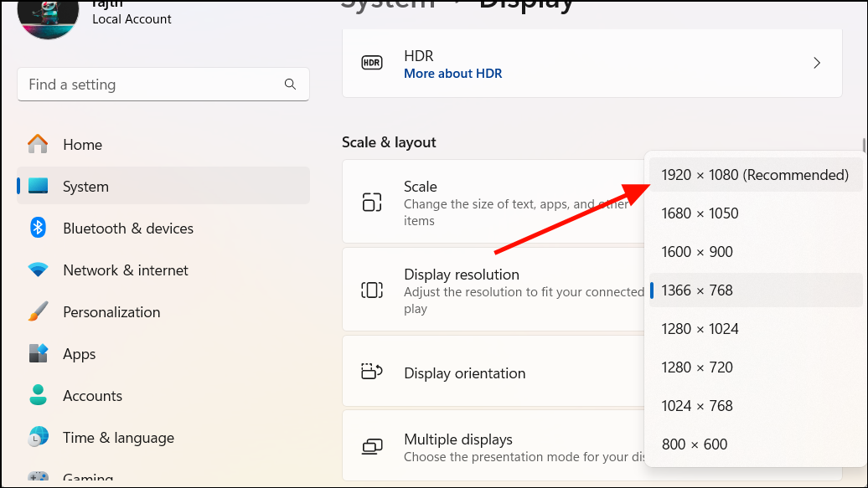
Task: Expand the HDR section chevron
Action: pyautogui.click(x=815, y=62)
